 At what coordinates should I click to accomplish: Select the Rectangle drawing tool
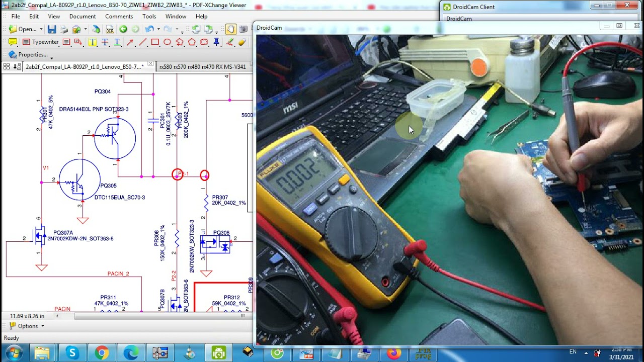click(155, 42)
